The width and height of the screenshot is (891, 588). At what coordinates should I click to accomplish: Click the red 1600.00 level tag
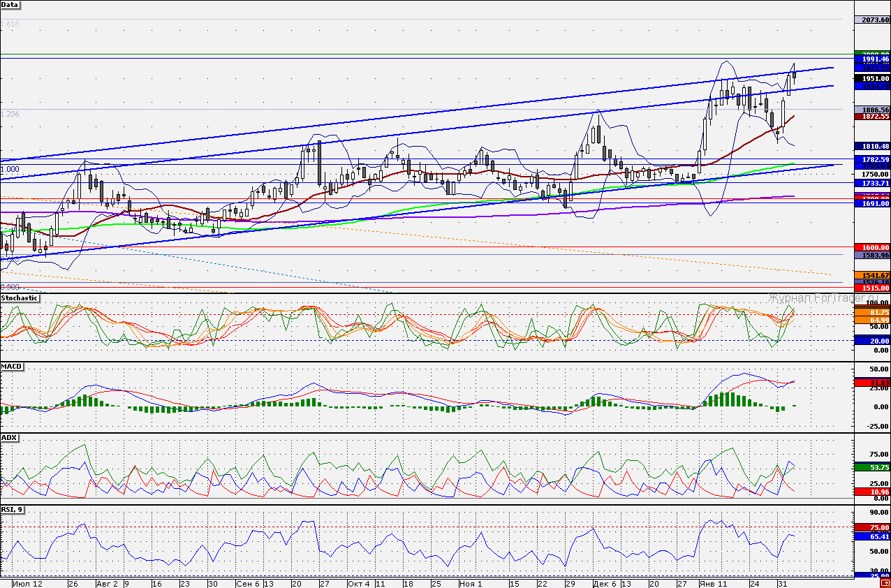tap(872, 247)
